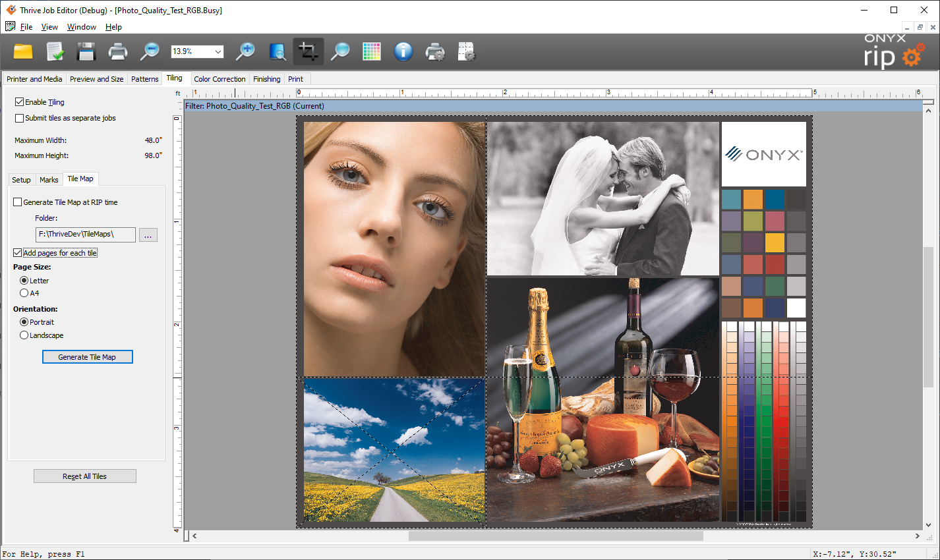This screenshot has width=940, height=560.
Task: Choose Landscape orientation
Action: (x=24, y=335)
